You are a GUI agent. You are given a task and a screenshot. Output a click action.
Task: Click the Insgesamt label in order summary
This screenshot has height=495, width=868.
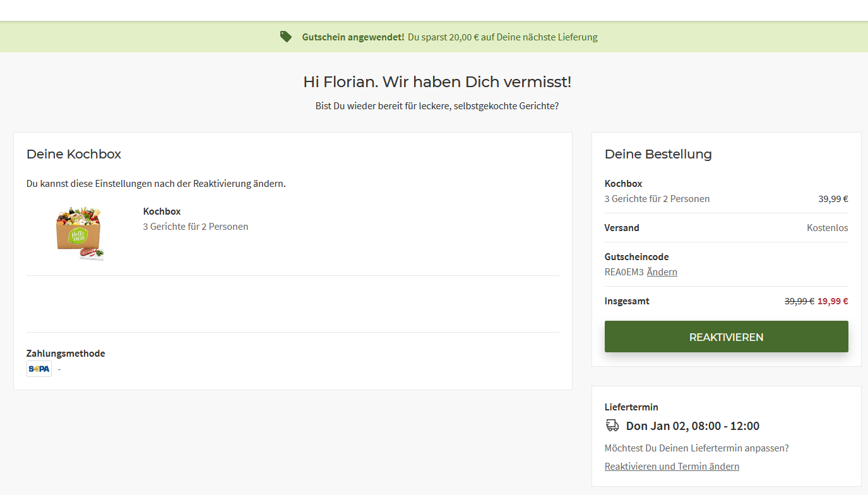point(627,301)
